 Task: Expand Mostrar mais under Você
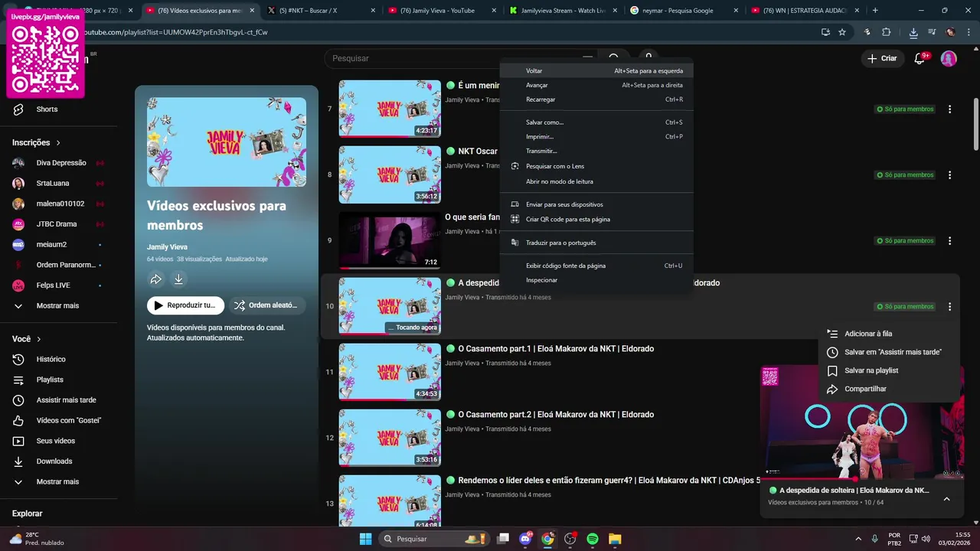click(x=57, y=481)
